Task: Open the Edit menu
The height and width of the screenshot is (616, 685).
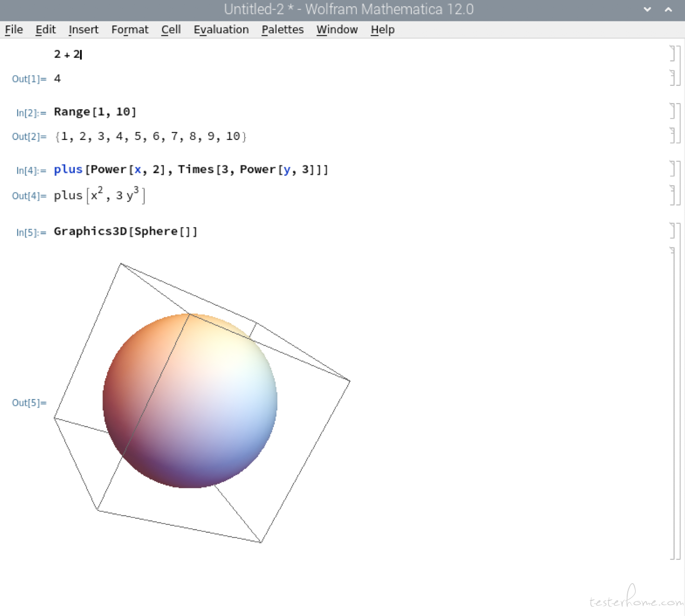Action: pos(45,30)
